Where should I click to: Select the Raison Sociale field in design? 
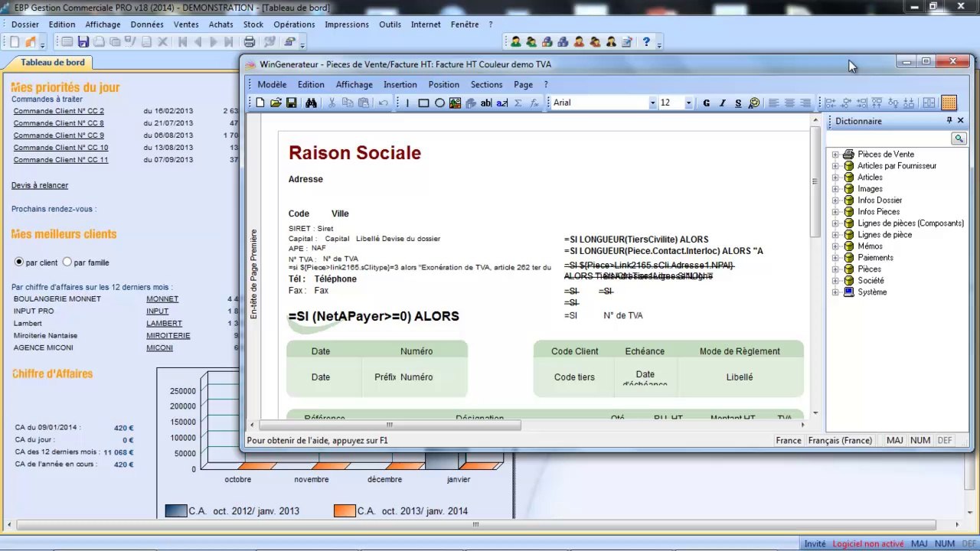[354, 153]
